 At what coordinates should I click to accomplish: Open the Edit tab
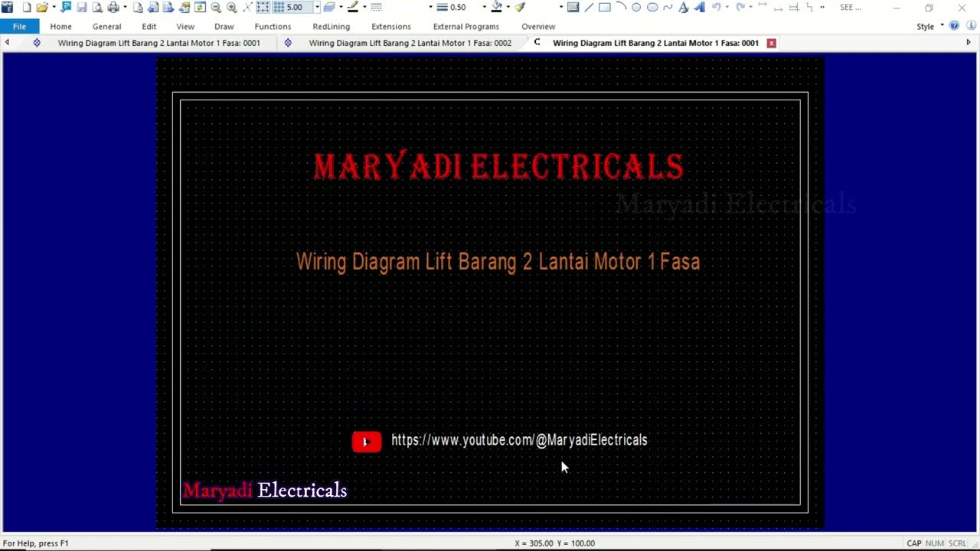click(149, 26)
